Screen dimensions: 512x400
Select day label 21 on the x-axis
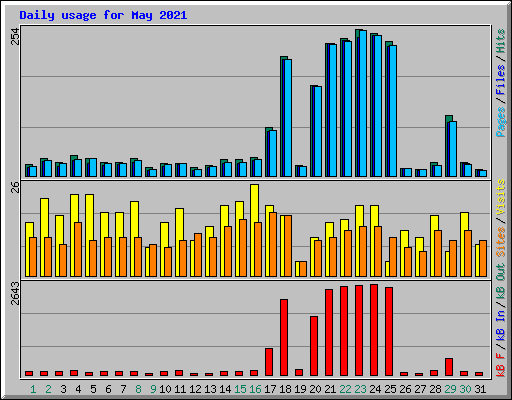330,389
